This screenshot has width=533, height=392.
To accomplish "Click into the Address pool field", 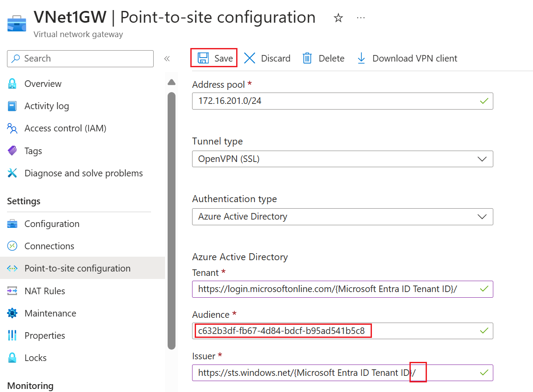I will [x=336, y=101].
